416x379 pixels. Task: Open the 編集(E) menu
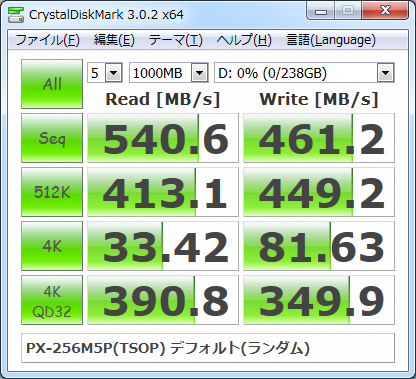click(x=114, y=40)
